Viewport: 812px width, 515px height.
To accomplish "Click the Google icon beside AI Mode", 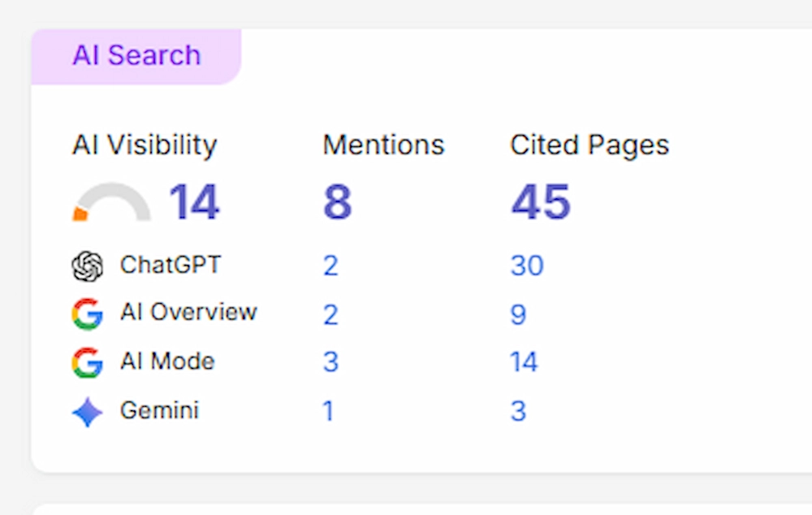I will coord(88,362).
